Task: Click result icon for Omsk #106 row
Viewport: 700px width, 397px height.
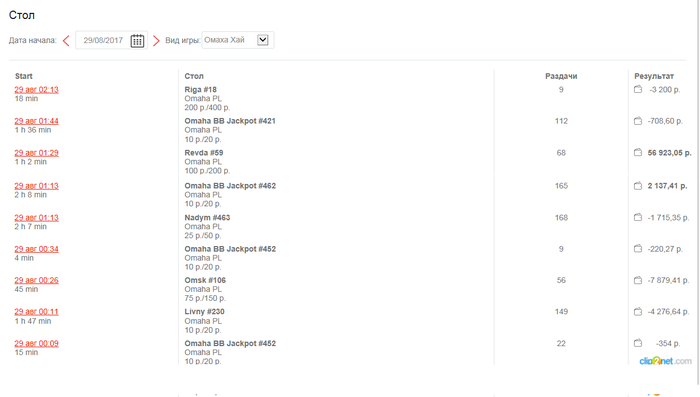Action: point(638,280)
